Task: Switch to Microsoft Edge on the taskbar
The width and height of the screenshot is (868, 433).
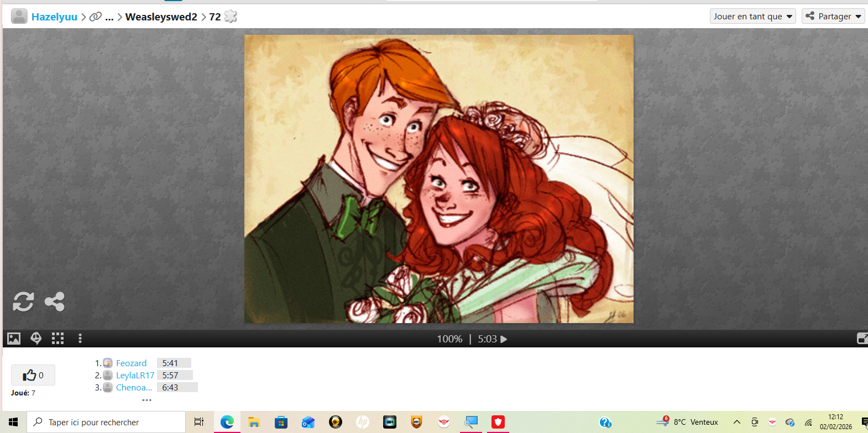Action: point(227,422)
